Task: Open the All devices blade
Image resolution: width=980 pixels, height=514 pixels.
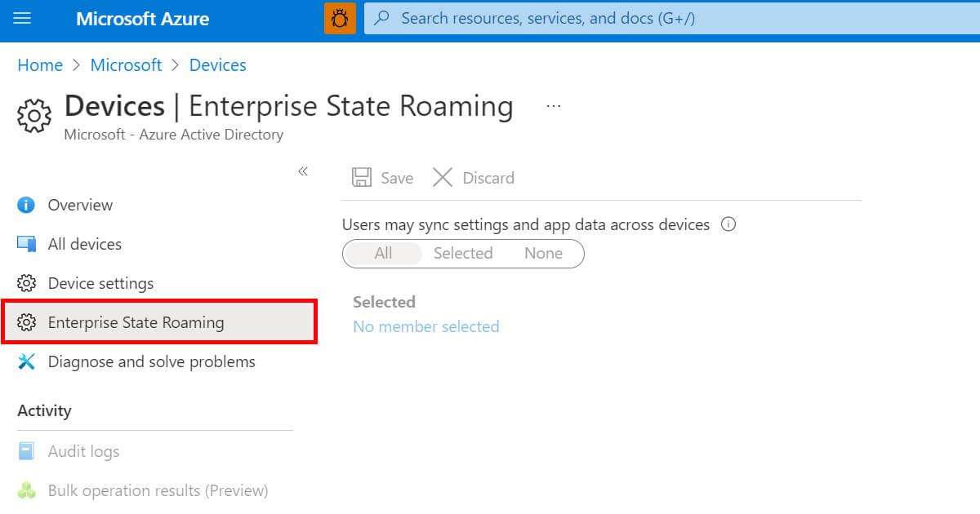Action: tap(85, 244)
